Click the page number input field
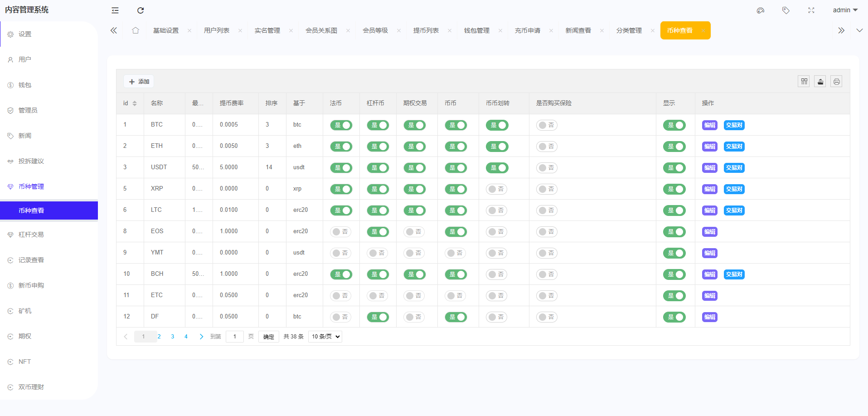868x416 pixels. (x=235, y=337)
